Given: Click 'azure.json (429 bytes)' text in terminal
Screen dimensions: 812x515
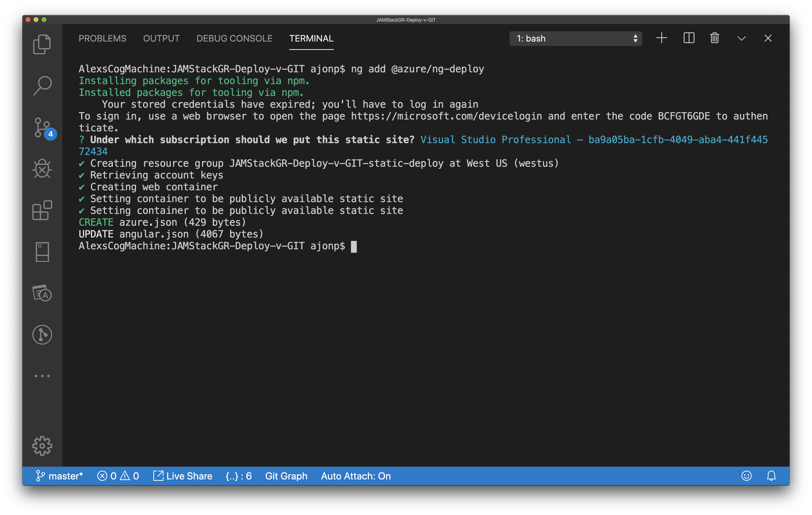Looking at the screenshot, I should coord(182,222).
